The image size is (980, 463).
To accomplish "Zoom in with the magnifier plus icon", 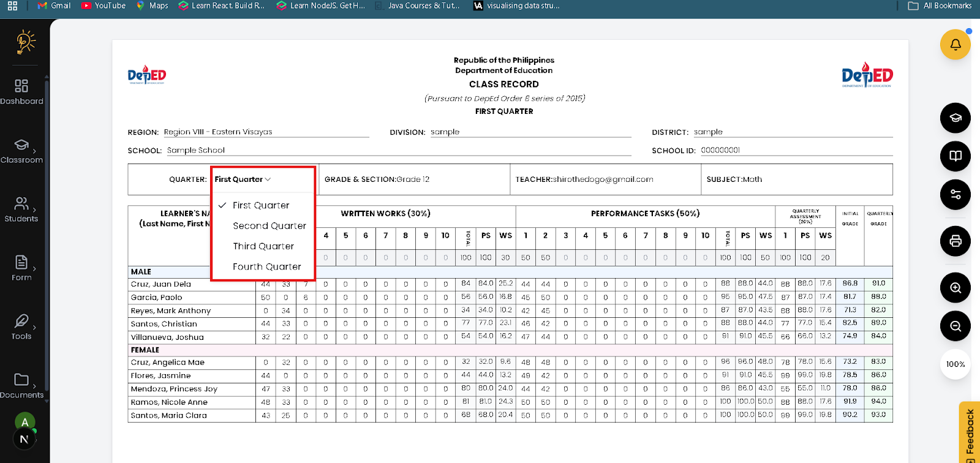I will point(955,288).
